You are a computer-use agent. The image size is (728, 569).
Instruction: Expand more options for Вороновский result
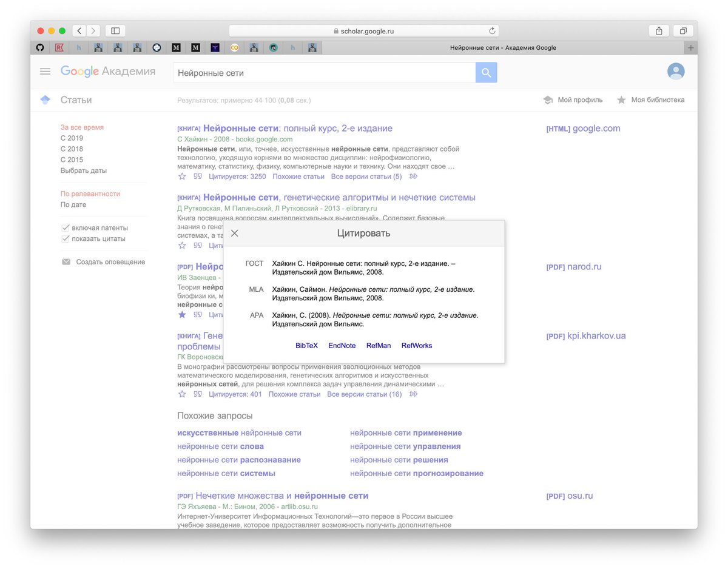(x=414, y=394)
